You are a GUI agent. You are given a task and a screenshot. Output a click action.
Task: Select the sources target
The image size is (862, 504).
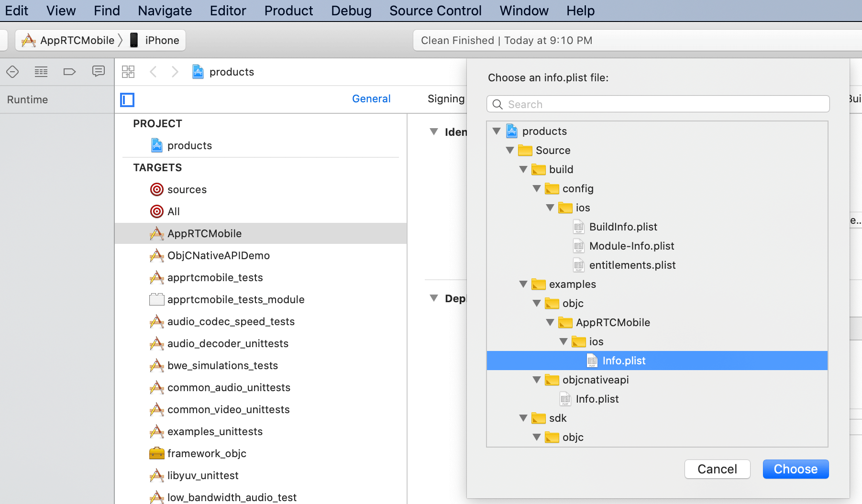click(178, 189)
